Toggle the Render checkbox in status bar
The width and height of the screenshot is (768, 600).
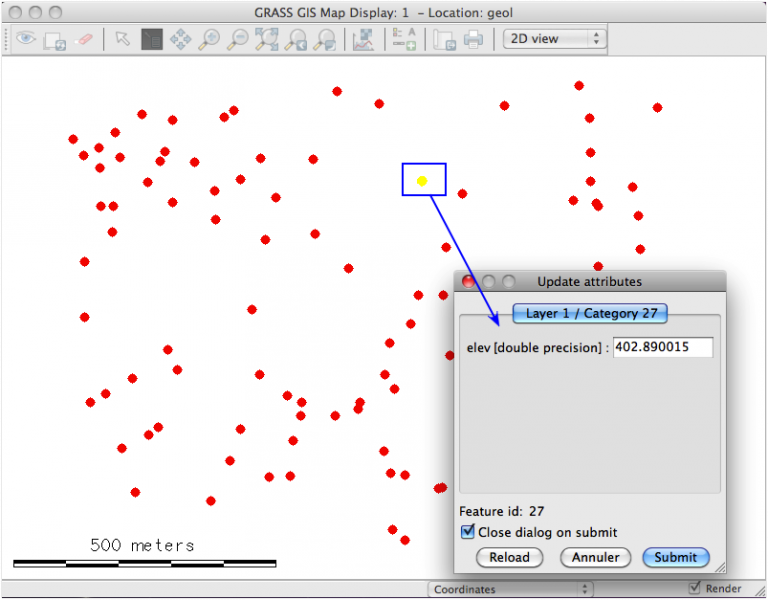point(696,588)
